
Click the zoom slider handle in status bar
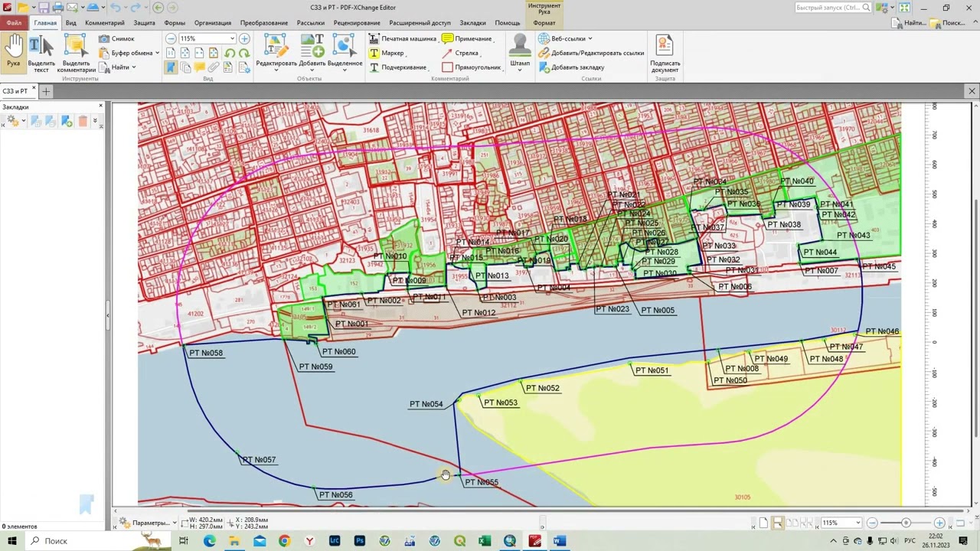[906, 523]
